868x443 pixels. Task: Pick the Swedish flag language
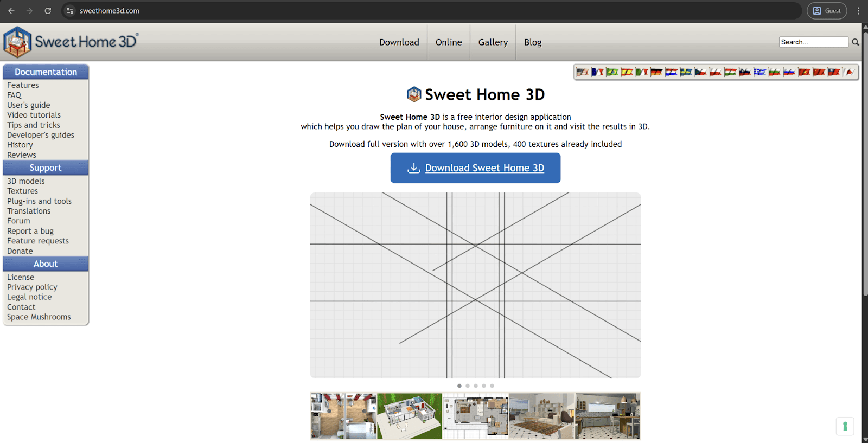pyautogui.click(x=686, y=72)
